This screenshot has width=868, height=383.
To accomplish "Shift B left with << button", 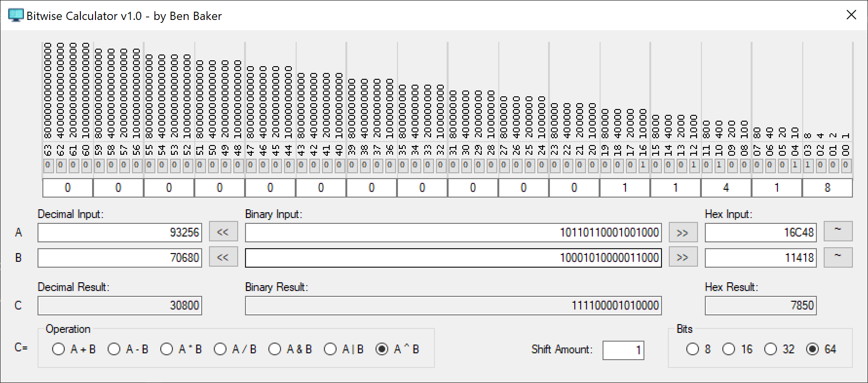I will (x=224, y=257).
